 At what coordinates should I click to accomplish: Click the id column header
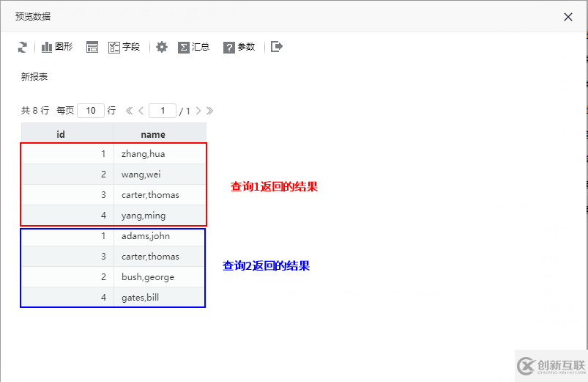coord(67,134)
